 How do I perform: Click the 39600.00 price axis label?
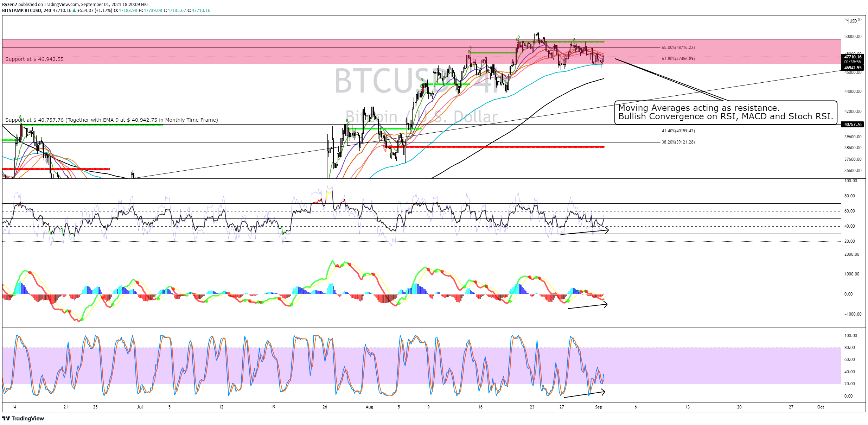[x=853, y=137]
